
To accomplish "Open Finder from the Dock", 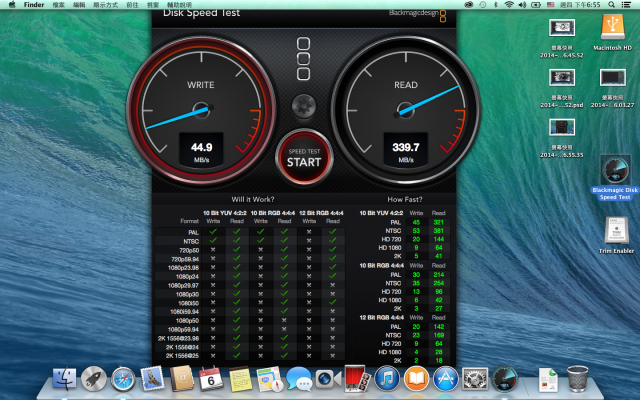I will tap(64, 379).
